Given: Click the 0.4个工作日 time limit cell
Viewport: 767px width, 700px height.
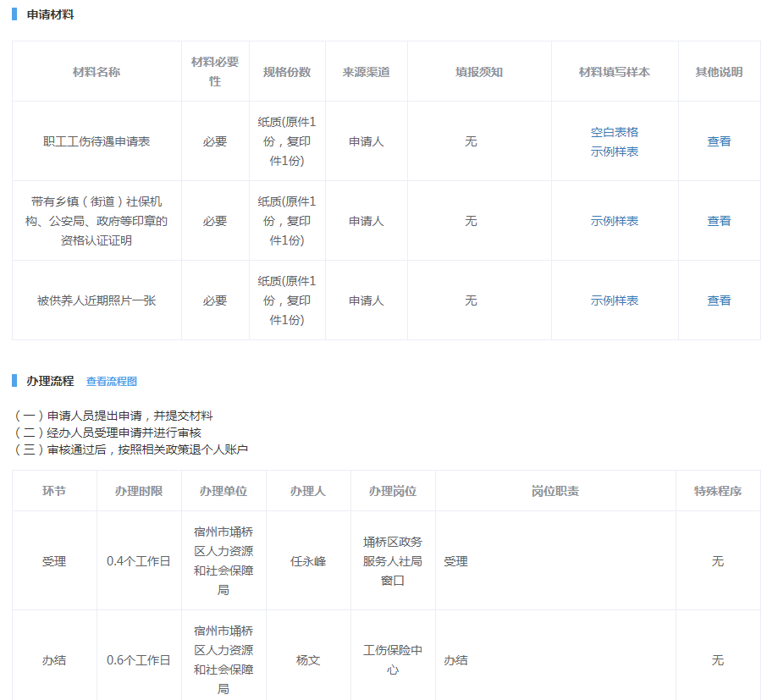Looking at the screenshot, I should coord(139,561).
